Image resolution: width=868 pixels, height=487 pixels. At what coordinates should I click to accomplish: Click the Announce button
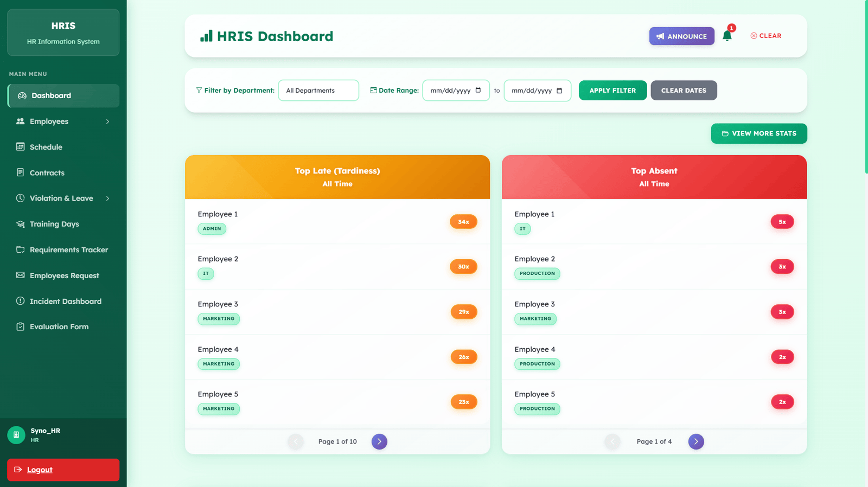tap(681, 36)
